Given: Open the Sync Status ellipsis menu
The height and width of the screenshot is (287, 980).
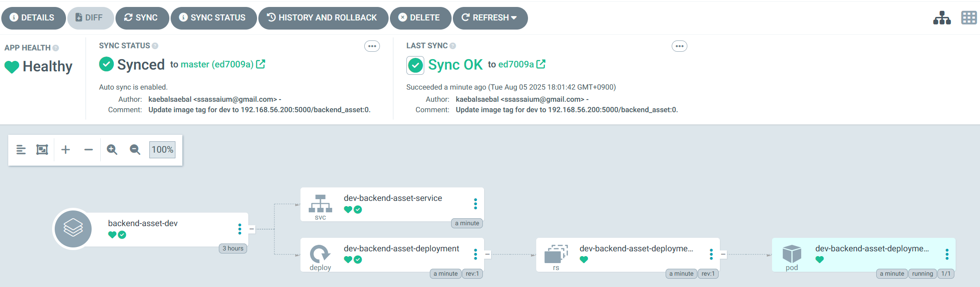Looking at the screenshot, I should coord(372,46).
